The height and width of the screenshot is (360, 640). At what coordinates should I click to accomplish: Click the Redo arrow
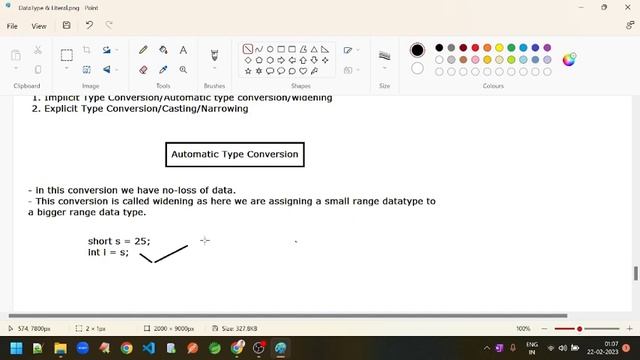tap(109, 25)
